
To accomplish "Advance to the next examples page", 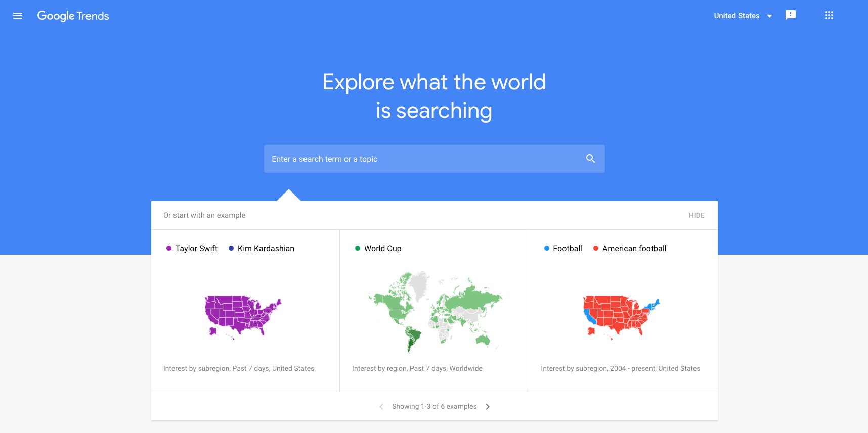I will [x=488, y=406].
